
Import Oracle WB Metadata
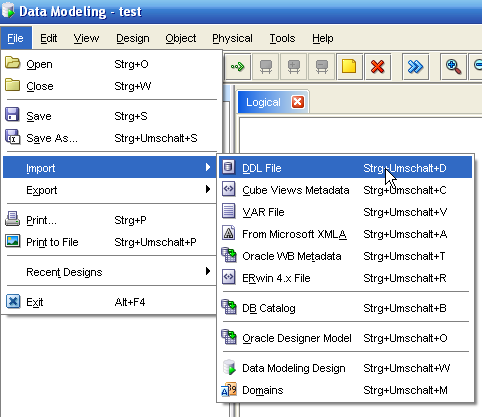(x=345, y=256)
